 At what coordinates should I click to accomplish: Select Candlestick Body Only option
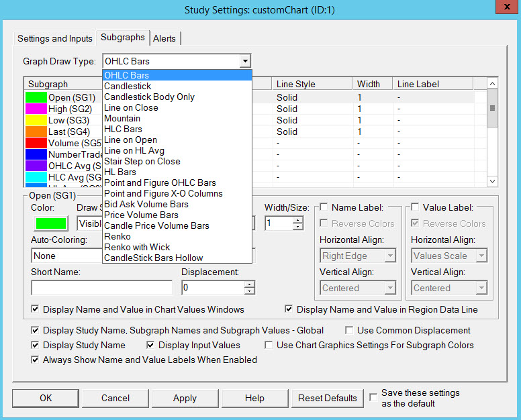pos(177,97)
